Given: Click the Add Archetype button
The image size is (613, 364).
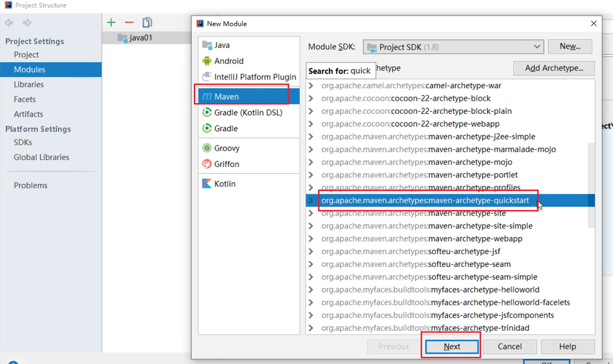Looking at the screenshot, I should coord(554,68).
